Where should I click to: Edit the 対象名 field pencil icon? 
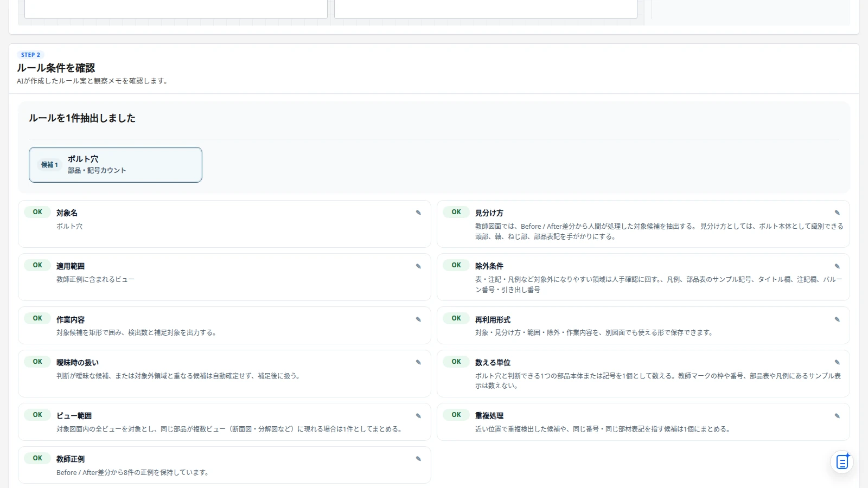click(418, 213)
